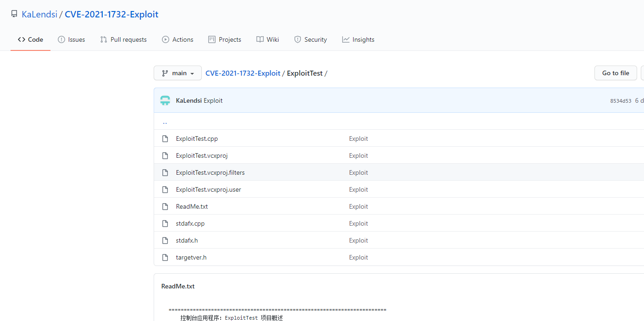This screenshot has height=321, width=644.
Task: Click the KaLendsi avatar in commit row
Action: (165, 100)
